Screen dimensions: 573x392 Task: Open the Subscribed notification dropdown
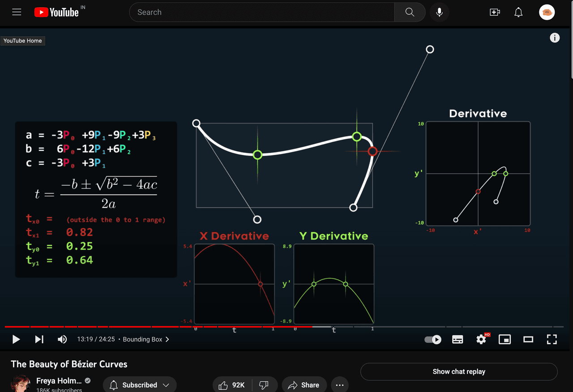tap(140, 385)
